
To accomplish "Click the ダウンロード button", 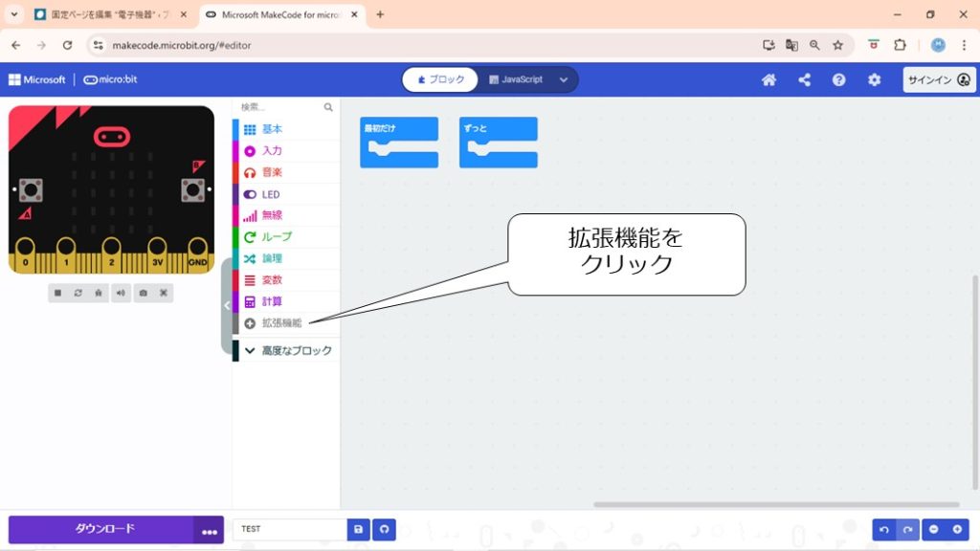I will pos(103,529).
